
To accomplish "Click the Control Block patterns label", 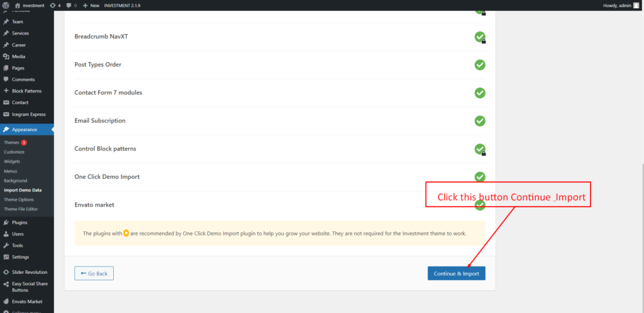I will click(x=105, y=149).
